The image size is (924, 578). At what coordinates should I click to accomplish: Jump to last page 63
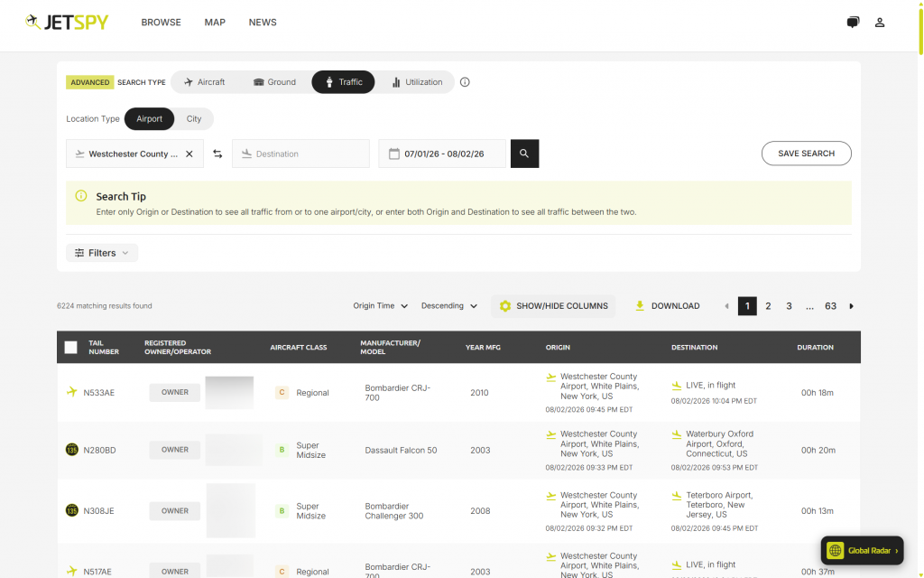pyautogui.click(x=830, y=306)
